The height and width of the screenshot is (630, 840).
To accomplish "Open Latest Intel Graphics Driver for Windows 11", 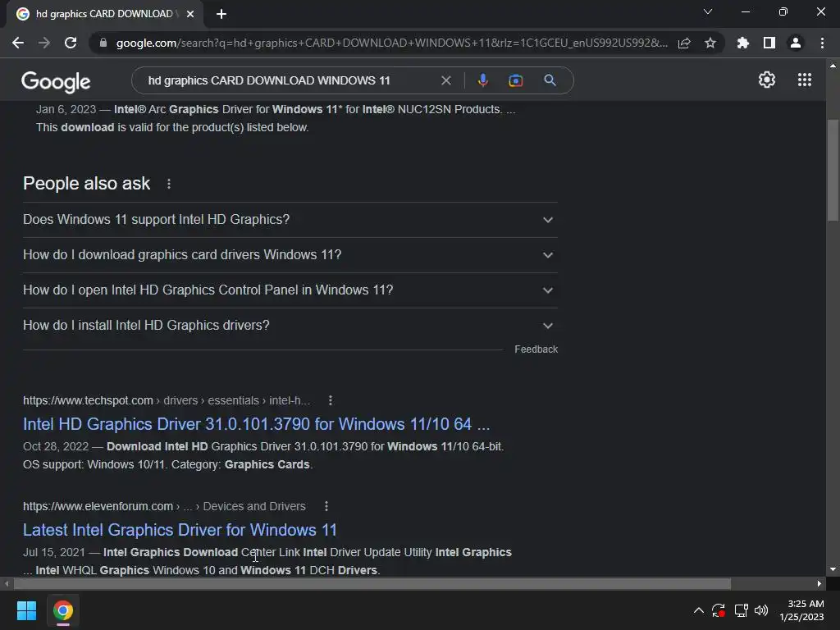I will [x=180, y=530].
